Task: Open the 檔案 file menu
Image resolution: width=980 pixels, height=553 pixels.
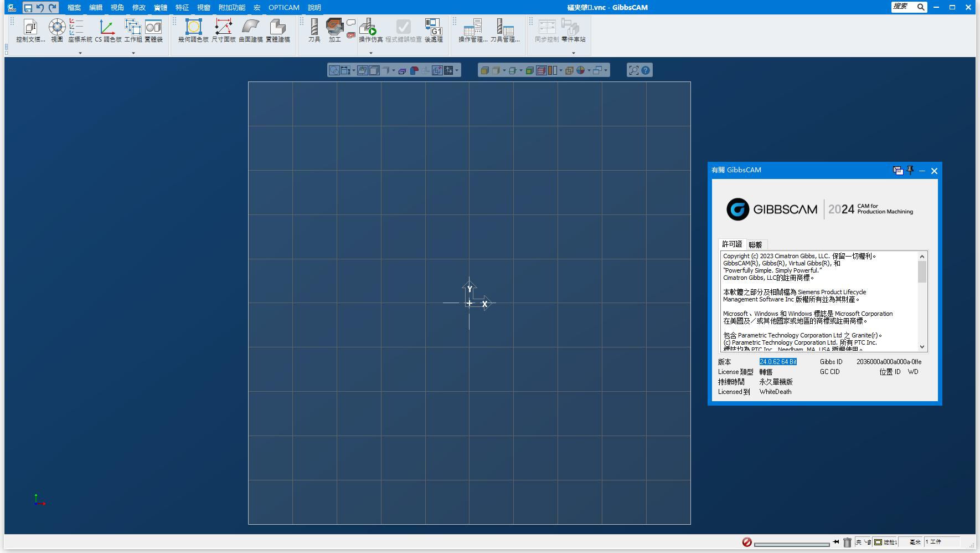Action: (x=74, y=8)
